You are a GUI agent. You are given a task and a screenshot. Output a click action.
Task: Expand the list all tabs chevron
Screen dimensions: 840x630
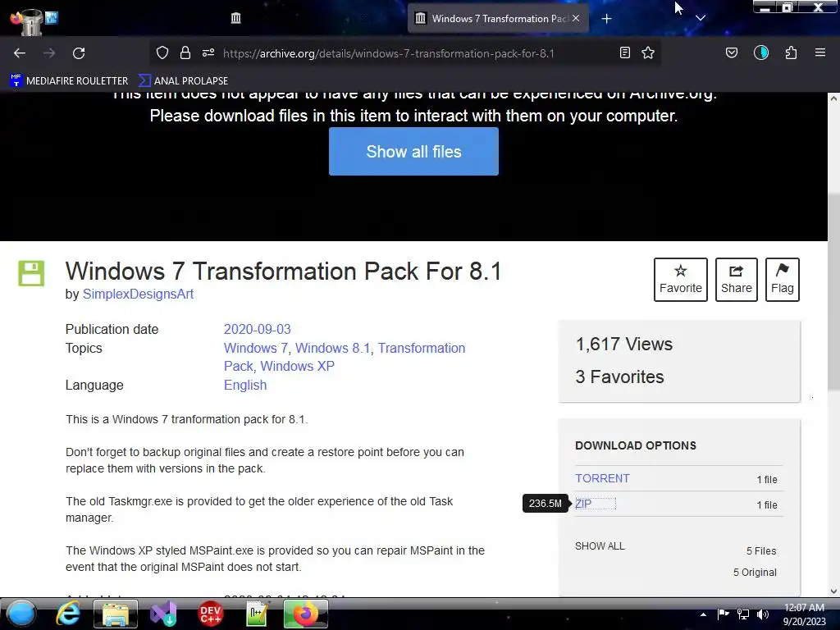pos(701,18)
